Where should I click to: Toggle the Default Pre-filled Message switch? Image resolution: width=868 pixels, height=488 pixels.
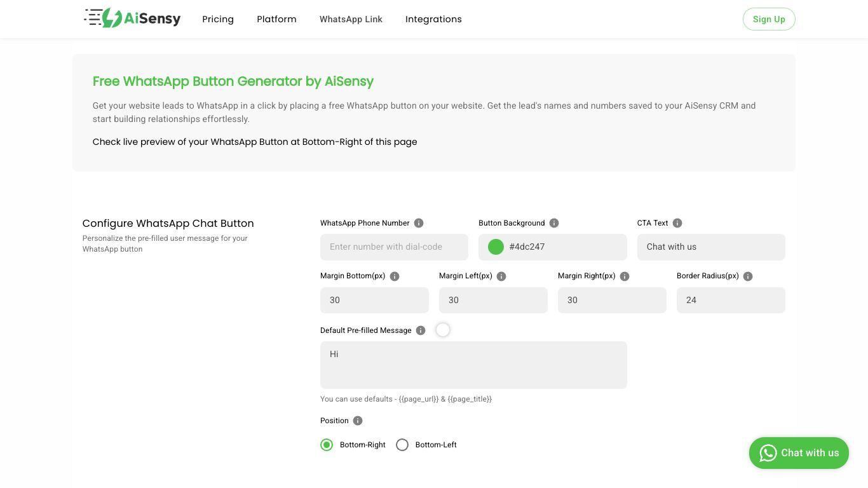coord(443,330)
